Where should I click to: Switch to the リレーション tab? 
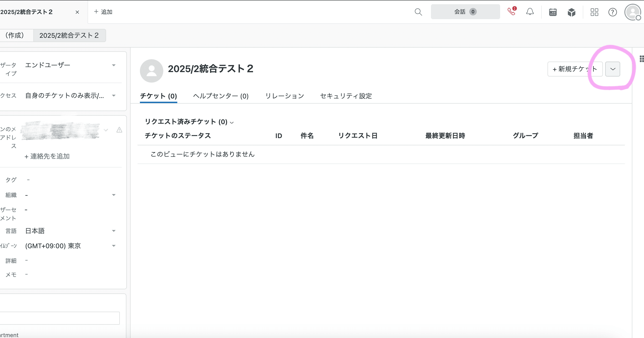pyautogui.click(x=285, y=96)
